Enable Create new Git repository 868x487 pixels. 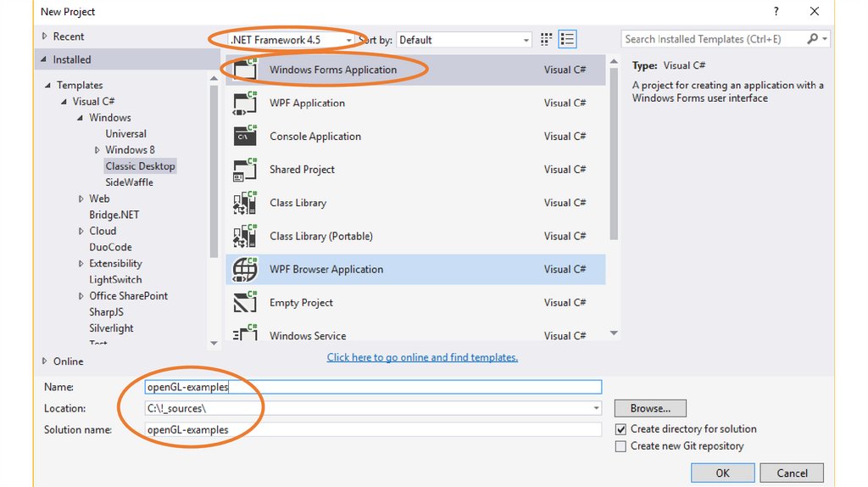[620, 446]
